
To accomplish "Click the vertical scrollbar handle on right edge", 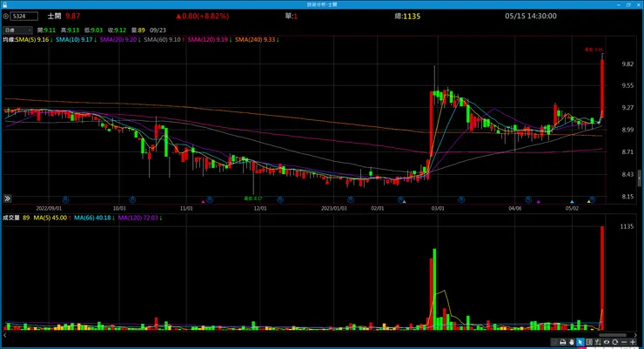I will pyautogui.click(x=640, y=178).
